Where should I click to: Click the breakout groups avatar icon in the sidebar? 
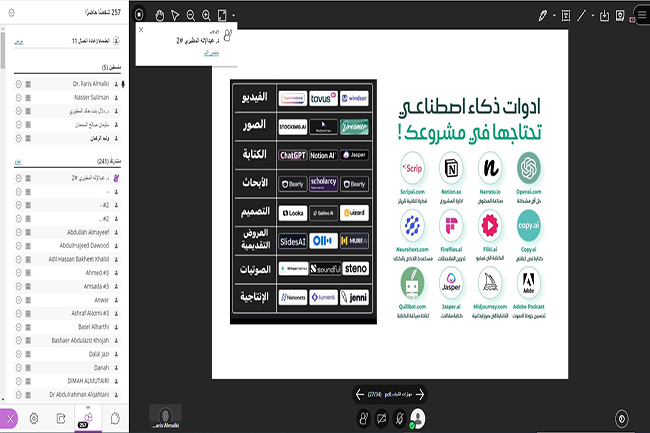click(116, 41)
